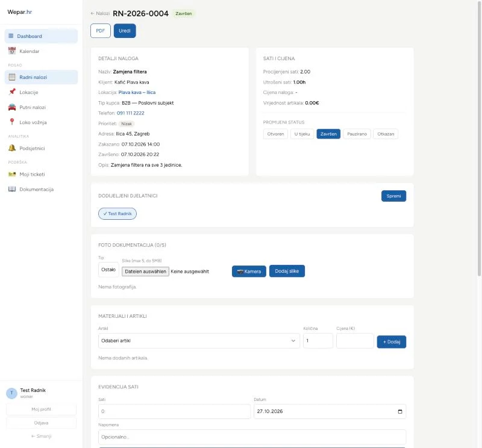The image size is (482, 448).
Task: Click the Kalendar calendar icon
Action: (12, 51)
